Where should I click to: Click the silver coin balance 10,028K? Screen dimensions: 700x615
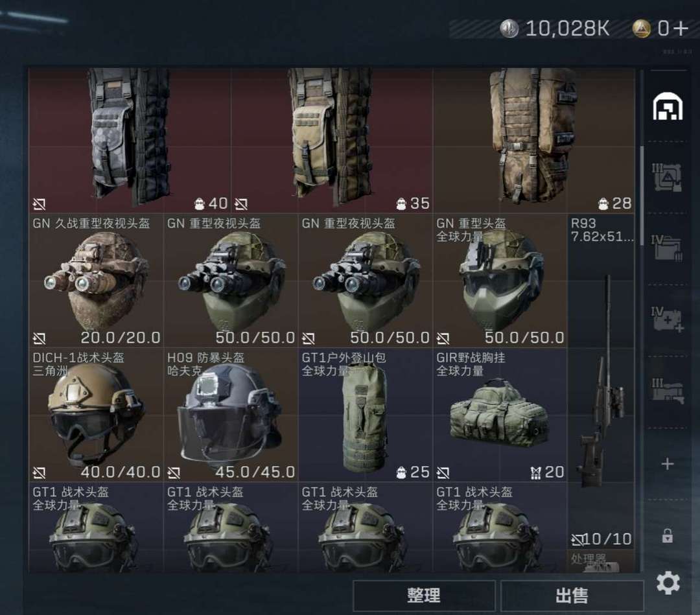(554, 29)
